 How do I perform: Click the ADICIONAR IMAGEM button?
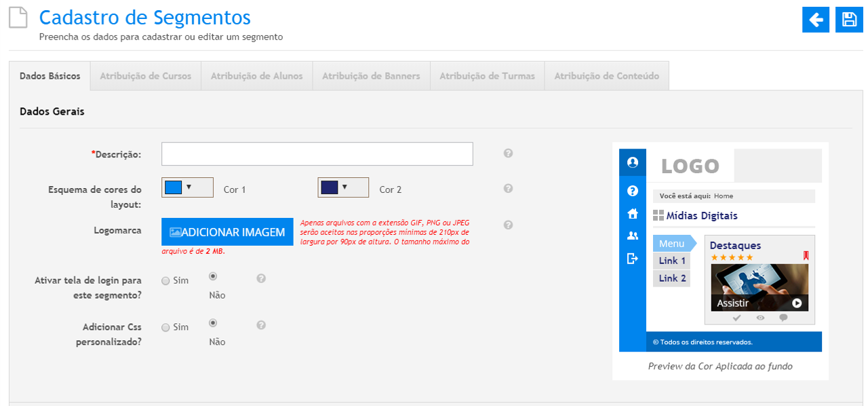tap(227, 232)
